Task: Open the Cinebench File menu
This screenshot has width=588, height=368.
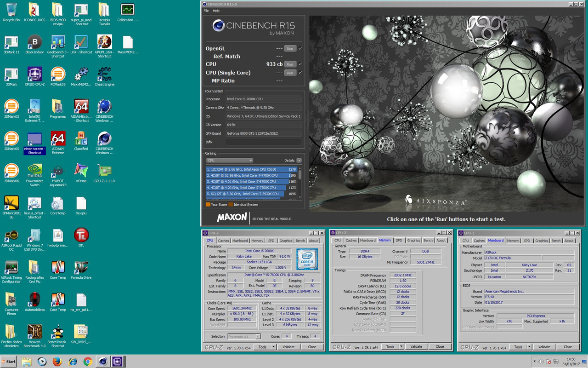Action: click(x=206, y=11)
